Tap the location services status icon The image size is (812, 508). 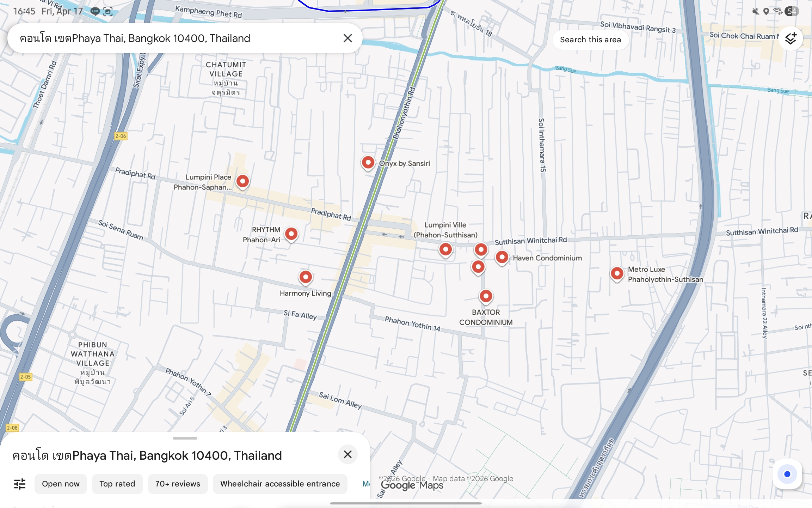[766, 11]
